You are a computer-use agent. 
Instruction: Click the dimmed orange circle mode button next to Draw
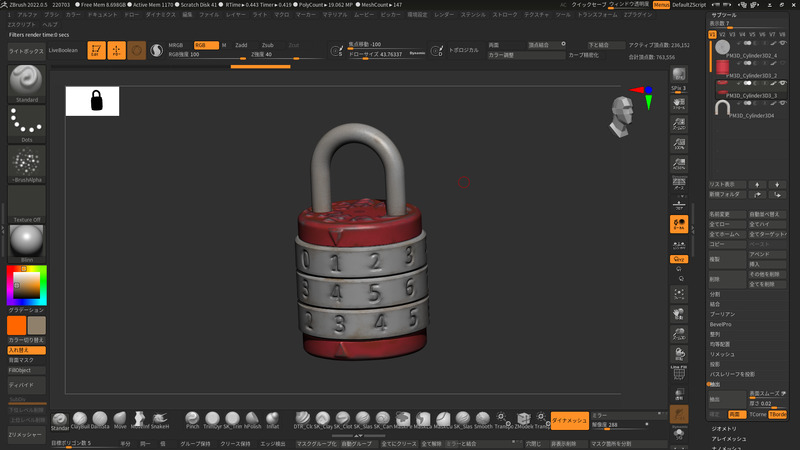tap(136, 51)
